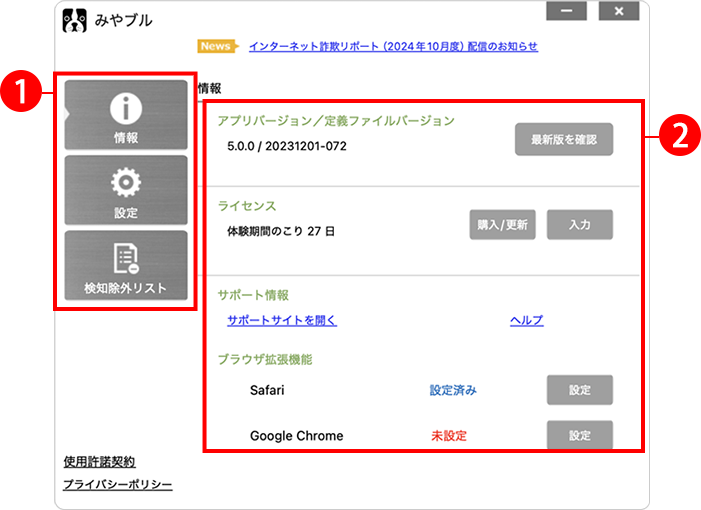This screenshot has height=510, width=701.
Task: Click the blue 設定済み status for Safari
Action: 453,390
